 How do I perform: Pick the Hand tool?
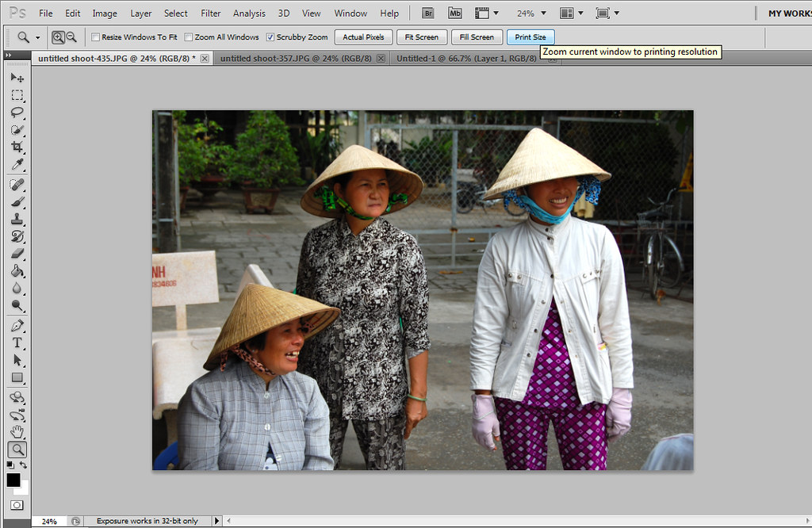click(17, 432)
